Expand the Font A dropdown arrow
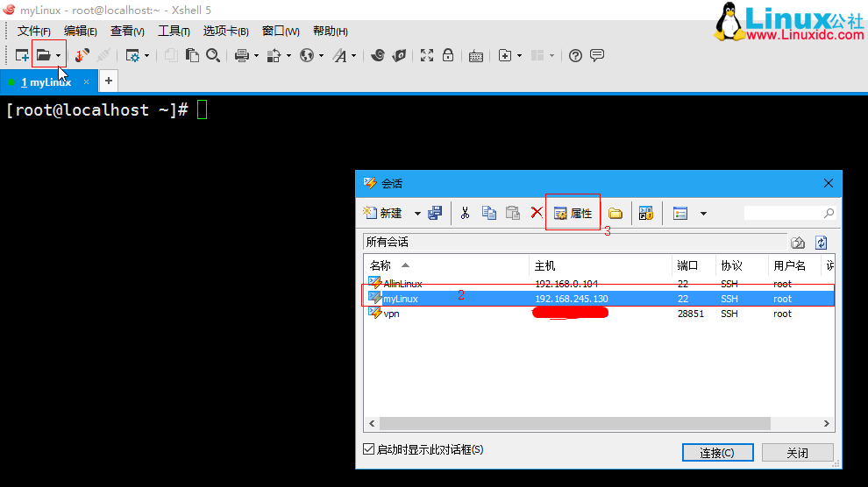The width and height of the screenshot is (868, 487). coord(353,56)
